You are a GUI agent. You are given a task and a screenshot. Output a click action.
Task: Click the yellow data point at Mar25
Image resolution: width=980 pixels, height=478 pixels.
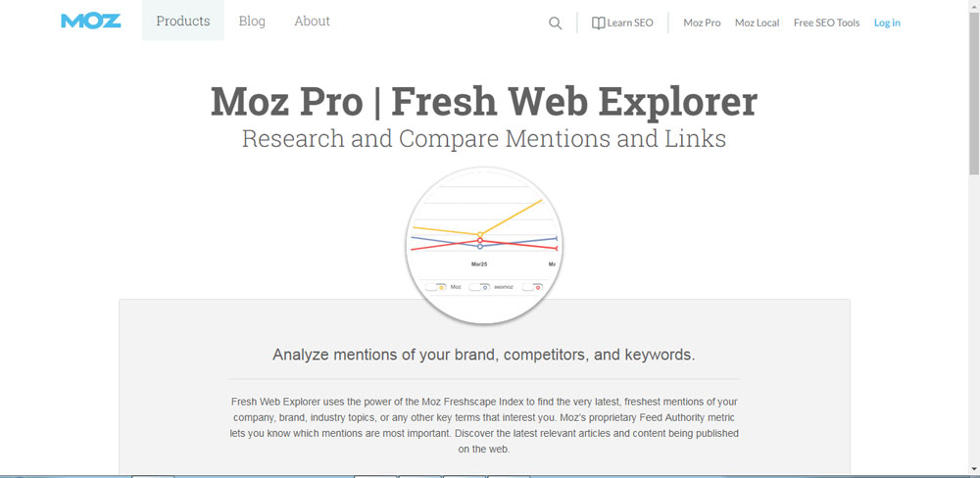(x=480, y=234)
